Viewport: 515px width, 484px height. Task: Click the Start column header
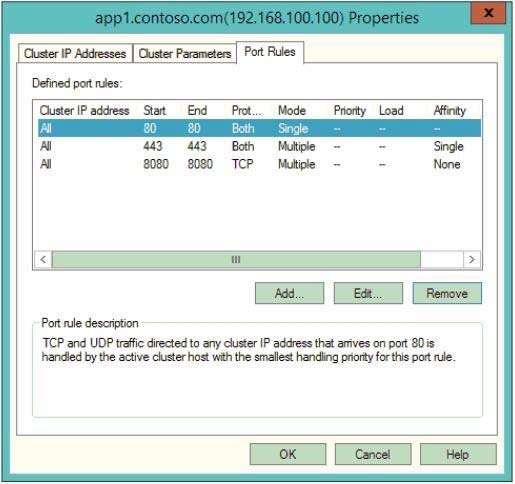pos(154,110)
